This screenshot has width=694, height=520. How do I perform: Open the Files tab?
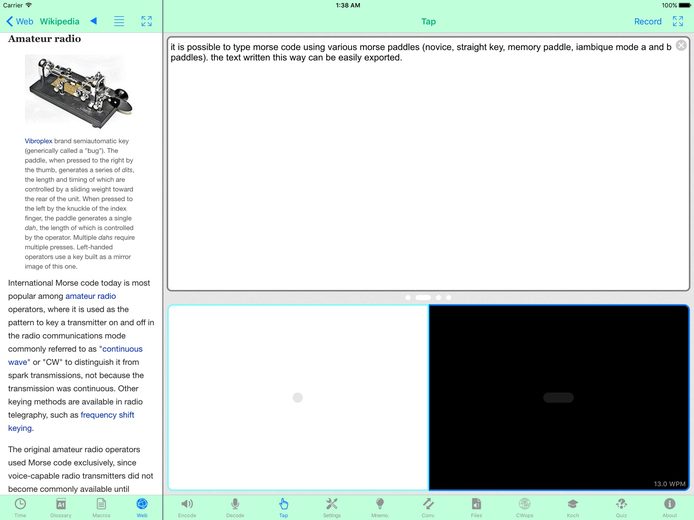[x=476, y=508]
